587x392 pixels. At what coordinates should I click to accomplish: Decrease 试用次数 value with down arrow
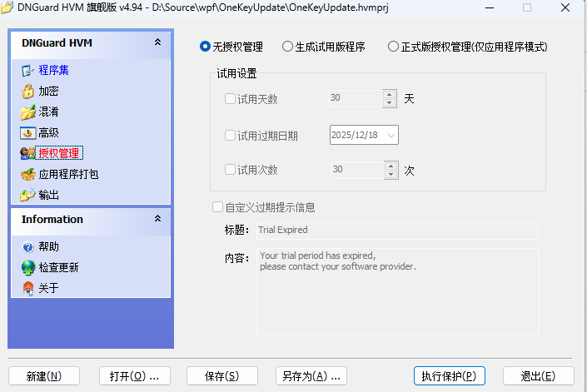(391, 174)
